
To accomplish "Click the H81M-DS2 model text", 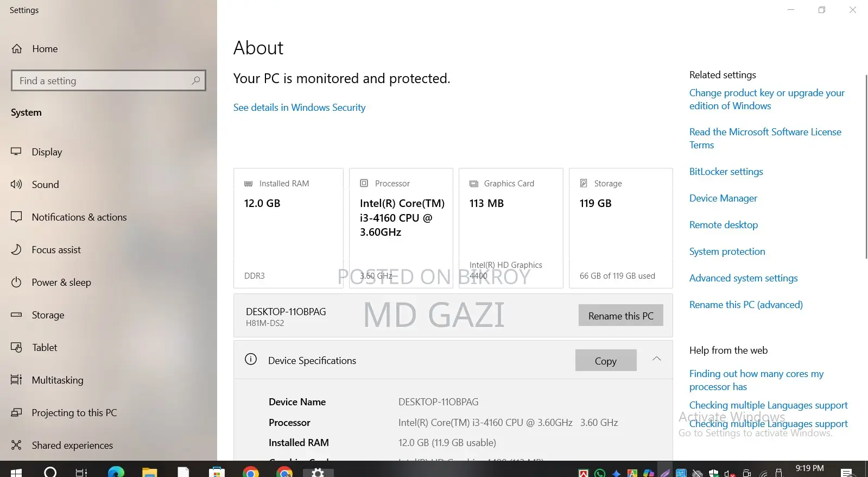I will [265, 323].
